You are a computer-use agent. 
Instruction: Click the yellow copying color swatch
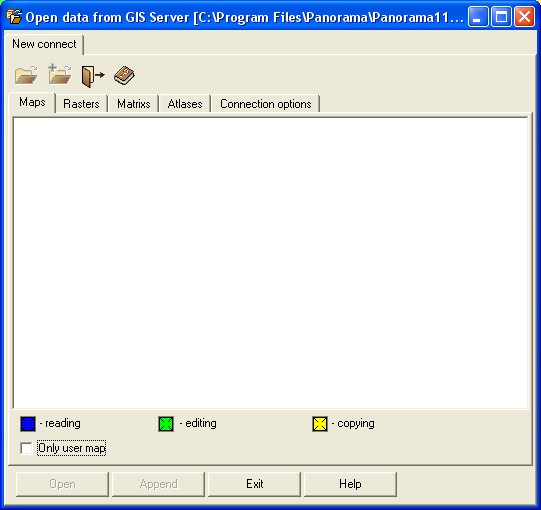[x=320, y=424]
